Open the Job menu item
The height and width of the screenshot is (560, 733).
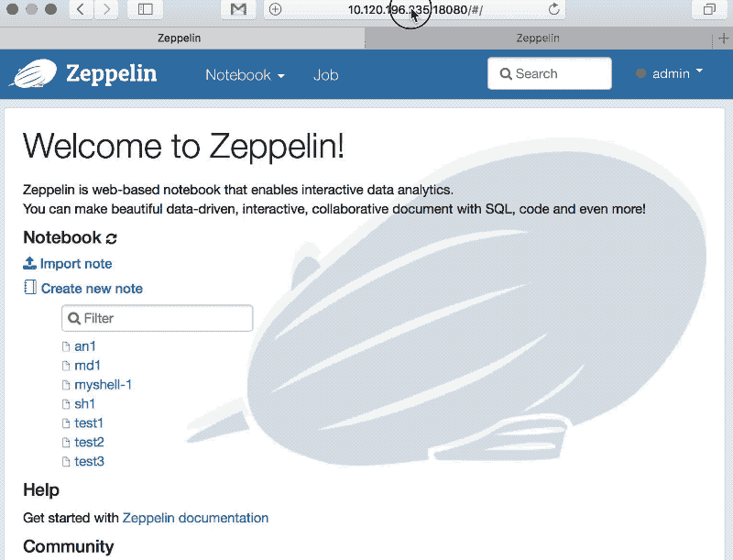pyautogui.click(x=326, y=75)
